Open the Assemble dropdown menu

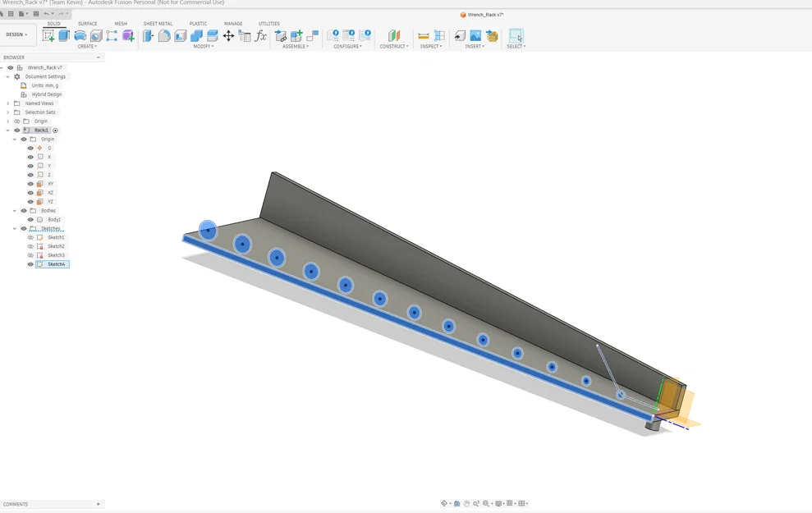296,47
